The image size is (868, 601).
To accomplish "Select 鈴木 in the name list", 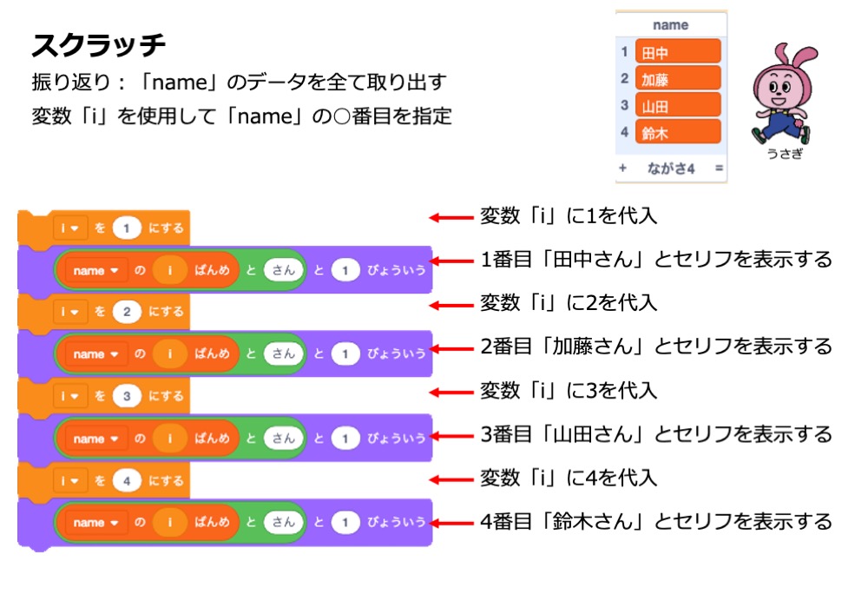I will (x=677, y=133).
